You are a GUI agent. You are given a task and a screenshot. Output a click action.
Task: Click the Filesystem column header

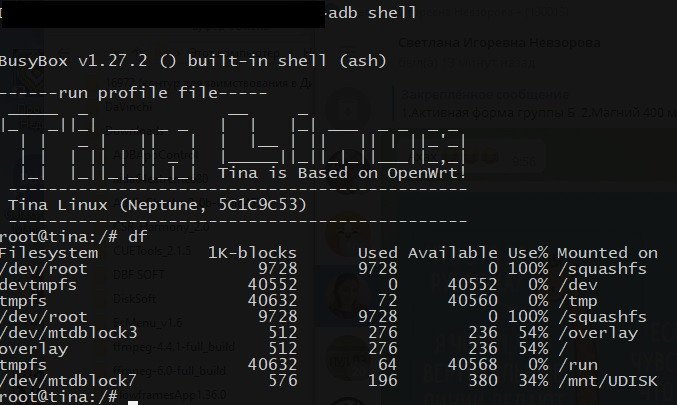pos(49,253)
